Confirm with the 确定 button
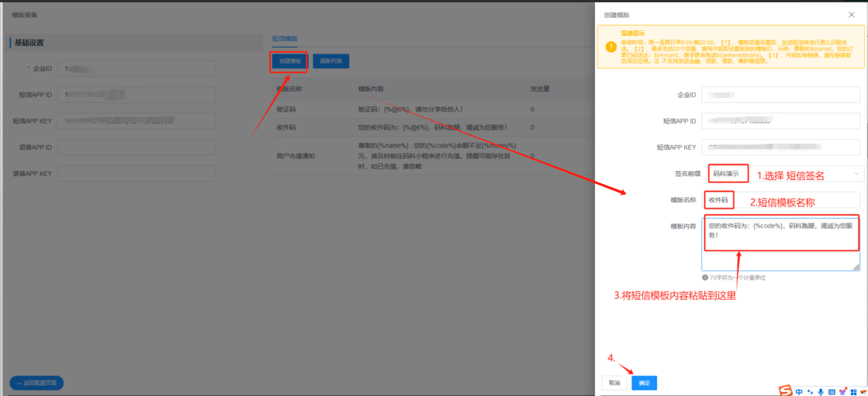The width and height of the screenshot is (868, 396). pyautogui.click(x=645, y=383)
